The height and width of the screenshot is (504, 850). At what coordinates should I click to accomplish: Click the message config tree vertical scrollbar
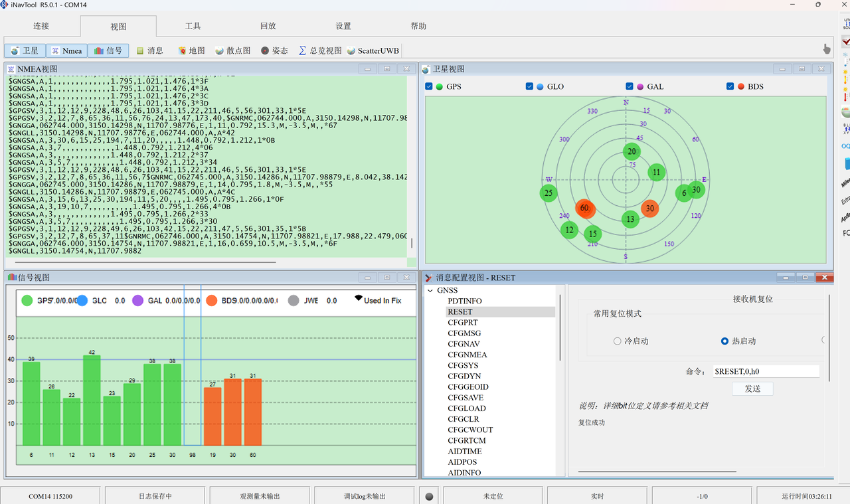point(561,327)
